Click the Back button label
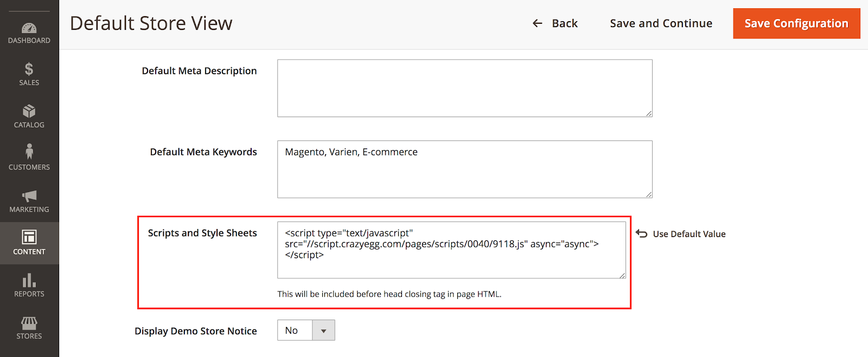 tap(565, 23)
